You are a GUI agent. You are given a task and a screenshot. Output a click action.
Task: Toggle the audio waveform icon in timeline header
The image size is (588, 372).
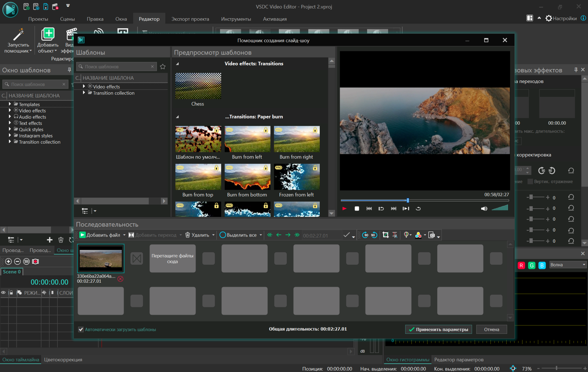pos(44,293)
